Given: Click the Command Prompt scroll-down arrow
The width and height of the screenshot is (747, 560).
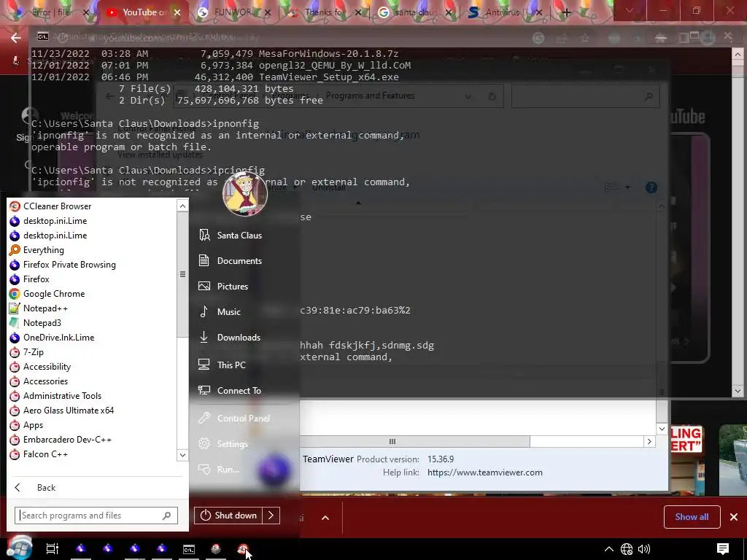Looking at the screenshot, I should 738,391.
